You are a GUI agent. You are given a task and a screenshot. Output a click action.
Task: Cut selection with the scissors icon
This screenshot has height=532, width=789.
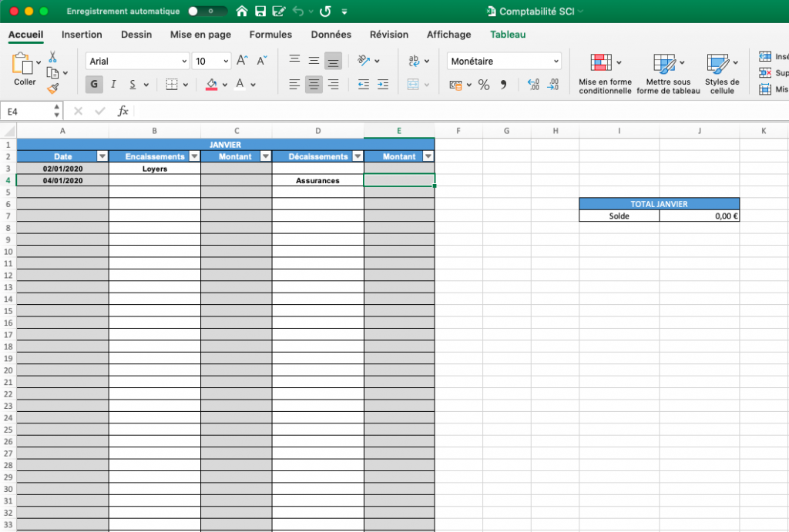point(52,57)
